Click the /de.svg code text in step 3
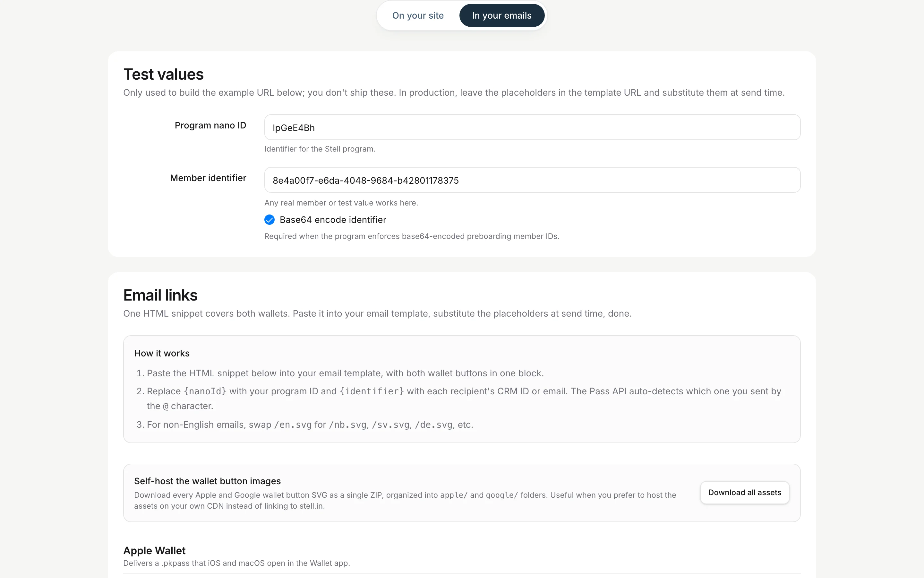This screenshot has width=924, height=578. [x=434, y=425]
